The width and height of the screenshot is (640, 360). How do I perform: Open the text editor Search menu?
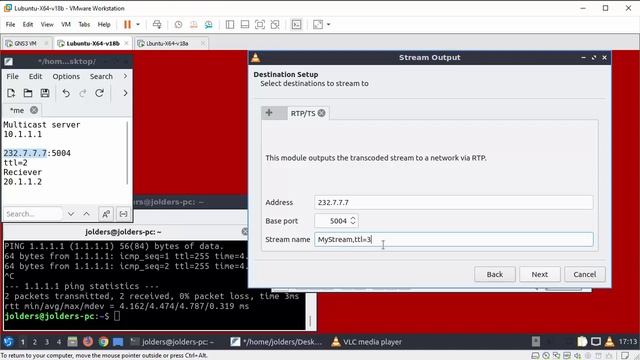101,76
